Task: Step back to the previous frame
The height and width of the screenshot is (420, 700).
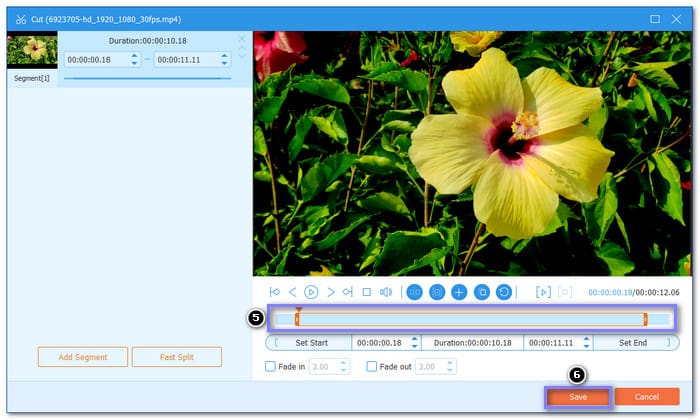Action: point(292,292)
